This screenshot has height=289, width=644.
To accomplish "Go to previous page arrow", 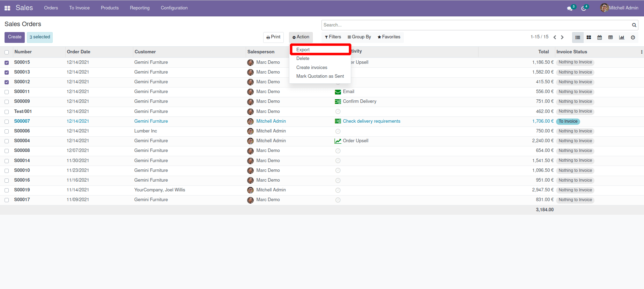I will coord(555,37).
